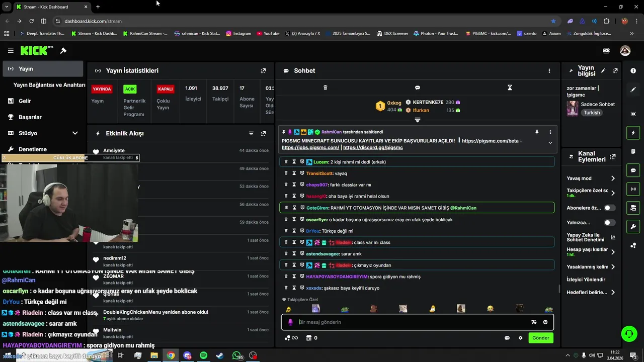The width and height of the screenshot is (644, 362).
Task: Click the wrench icon in right sidebar
Action: click(633, 226)
